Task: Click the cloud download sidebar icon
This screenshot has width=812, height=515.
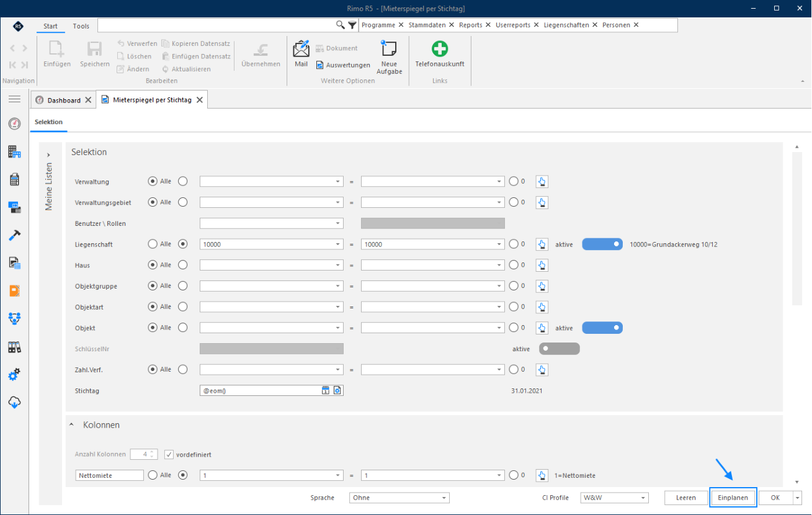Action: (x=14, y=402)
